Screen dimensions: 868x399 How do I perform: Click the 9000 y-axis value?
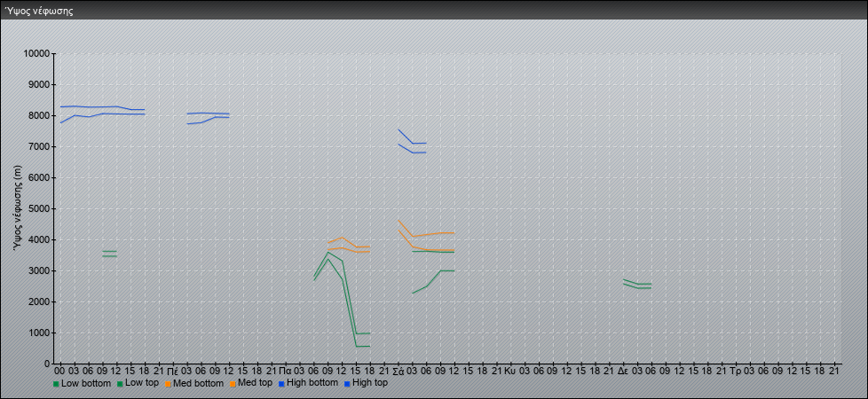(39, 84)
